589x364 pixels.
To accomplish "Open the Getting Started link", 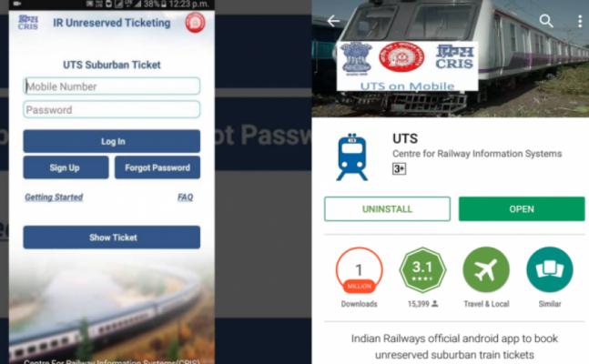I will (x=54, y=197).
